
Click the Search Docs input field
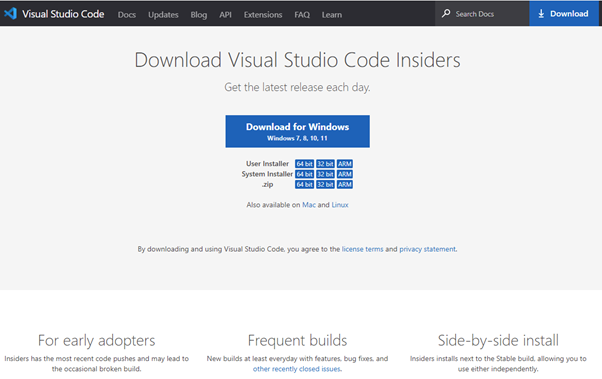pyautogui.click(x=482, y=14)
